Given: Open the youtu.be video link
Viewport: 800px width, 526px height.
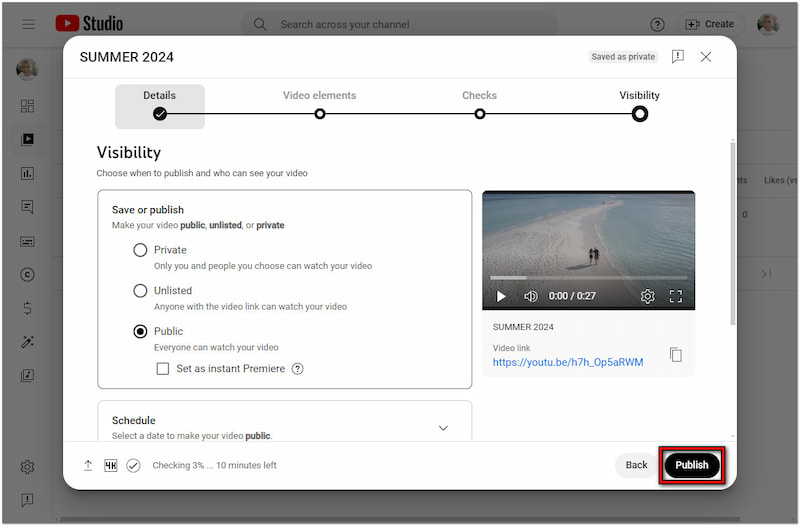Looking at the screenshot, I should [567, 362].
